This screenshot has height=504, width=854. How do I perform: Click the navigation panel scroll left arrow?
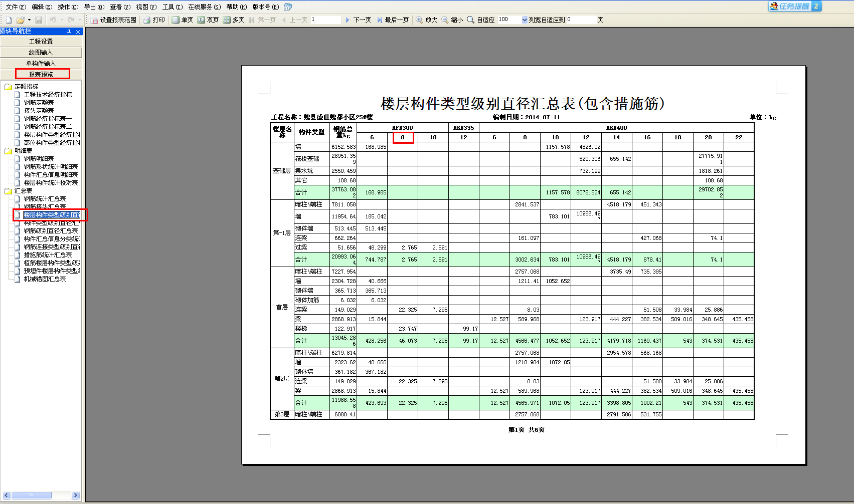coord(7,495)
